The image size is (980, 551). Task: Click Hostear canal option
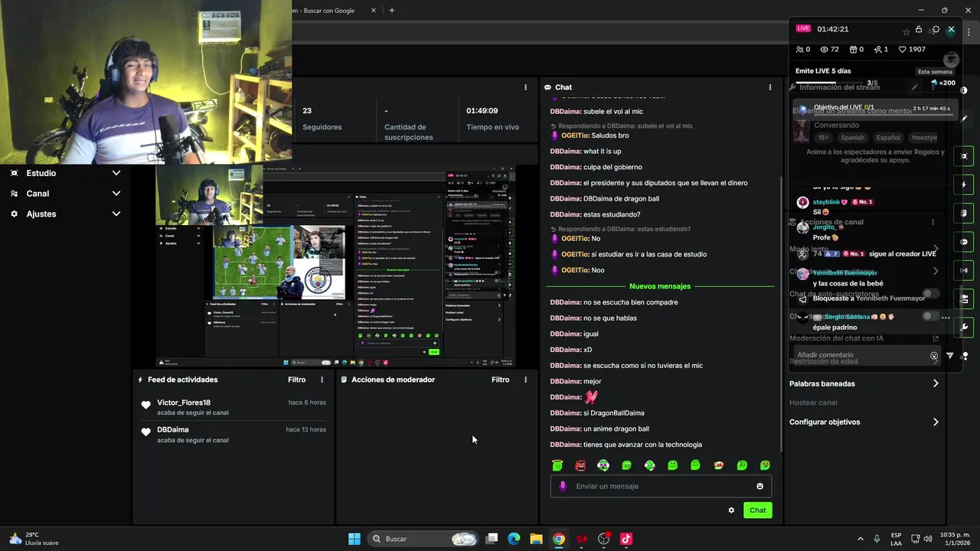click(x=813, y=403)
